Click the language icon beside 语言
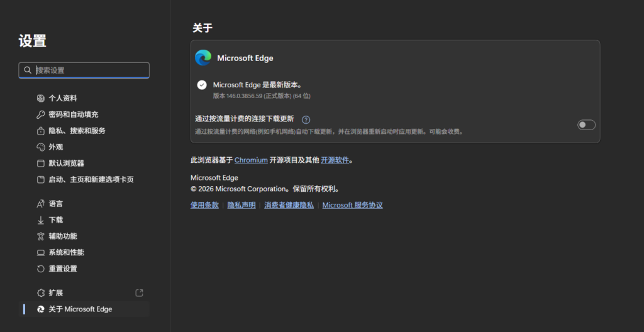 pos(41,204)
